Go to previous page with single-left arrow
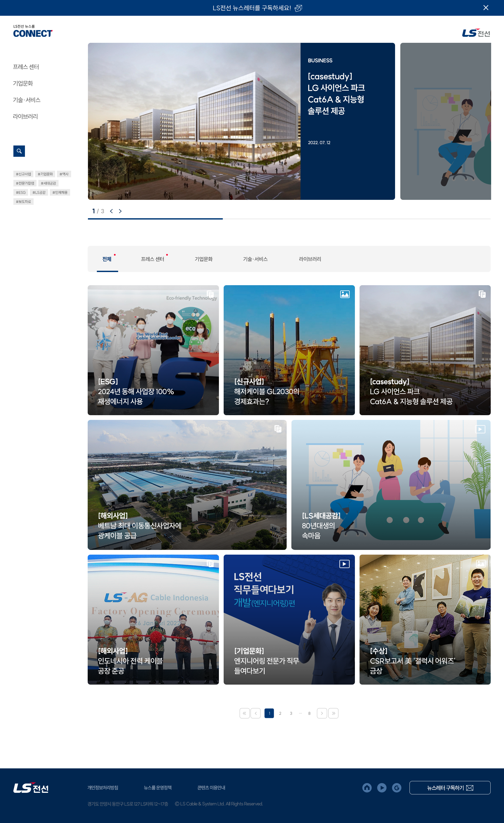The height and width of the screenshot is (823, 504). (x=256, y=713)
